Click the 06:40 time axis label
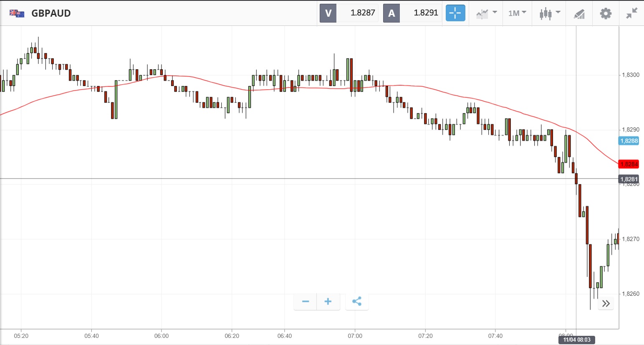Image resolution: width=644 pixels, height=345 pixels. click(285, 336)
